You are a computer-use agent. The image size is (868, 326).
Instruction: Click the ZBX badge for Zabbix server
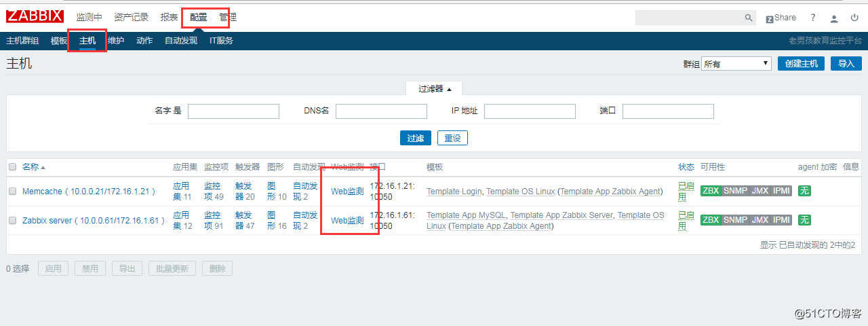pyautogui.click(x=711, y=220)
